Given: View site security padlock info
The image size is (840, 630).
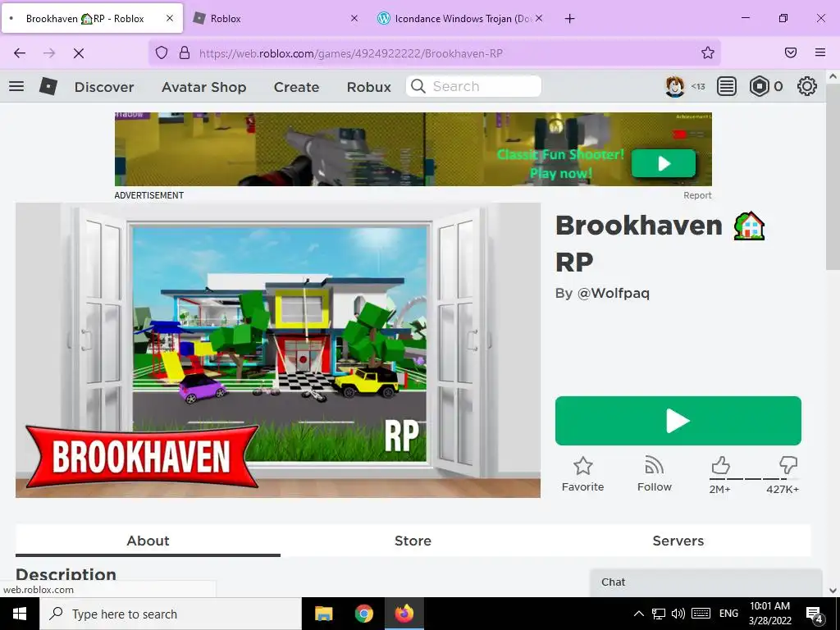Looking at the screenshot, I should [185, 52].
